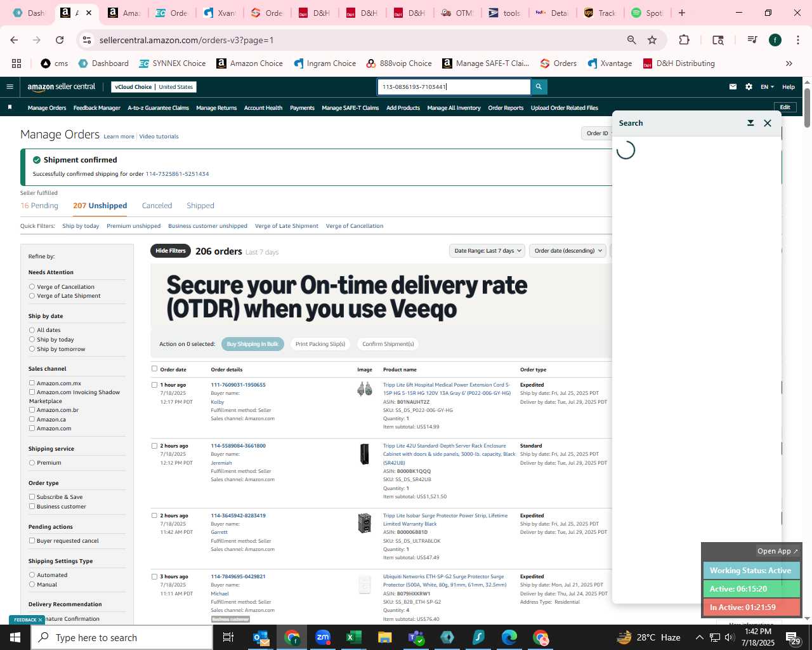This screenshot has height=650, width=812.
Task: Select the Verge of Cancellation radio filter
Action: point(32,287)
